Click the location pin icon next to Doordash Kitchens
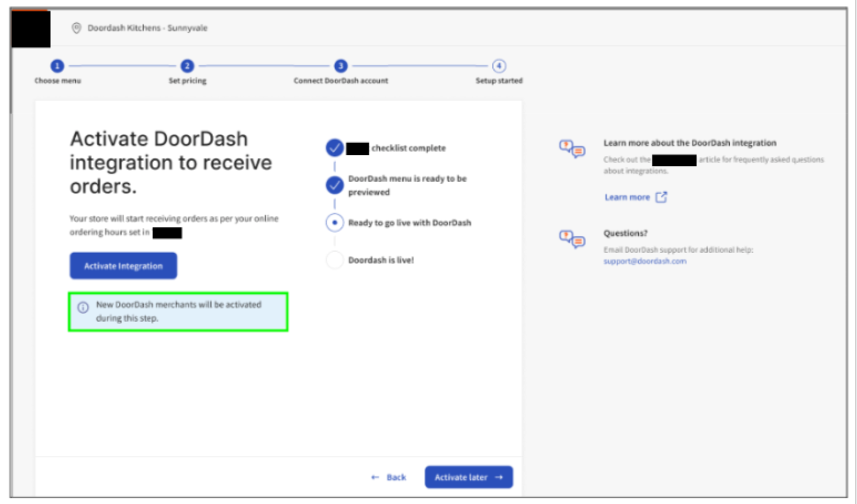 [77, 28]
